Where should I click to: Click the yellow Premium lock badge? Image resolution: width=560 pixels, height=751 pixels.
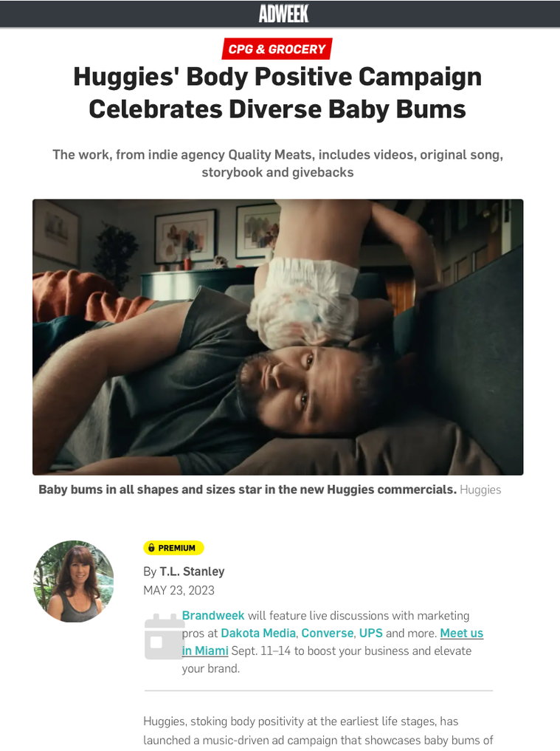[173, 547]
